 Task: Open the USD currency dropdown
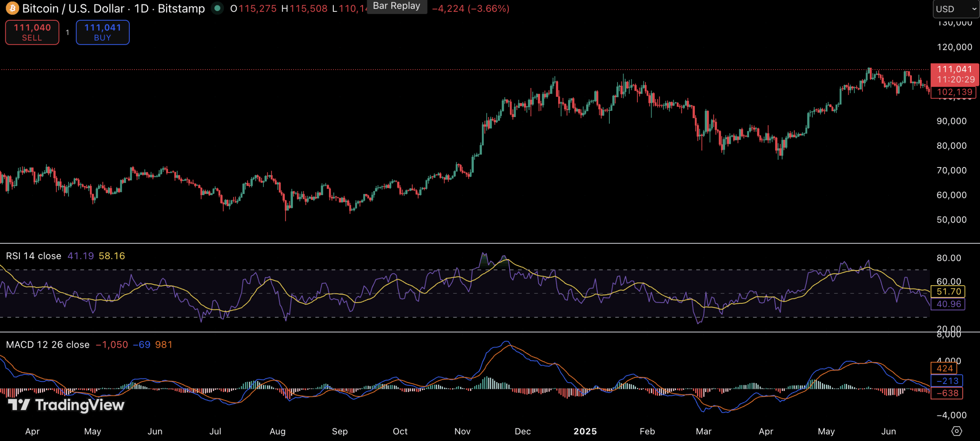click(955, 9)
